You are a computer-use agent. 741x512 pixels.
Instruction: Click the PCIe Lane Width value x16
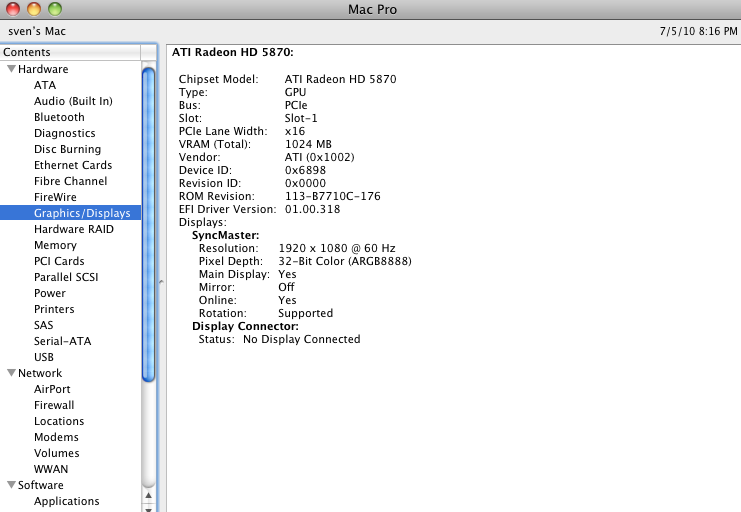pyautogui.click(x=295, y=131)
